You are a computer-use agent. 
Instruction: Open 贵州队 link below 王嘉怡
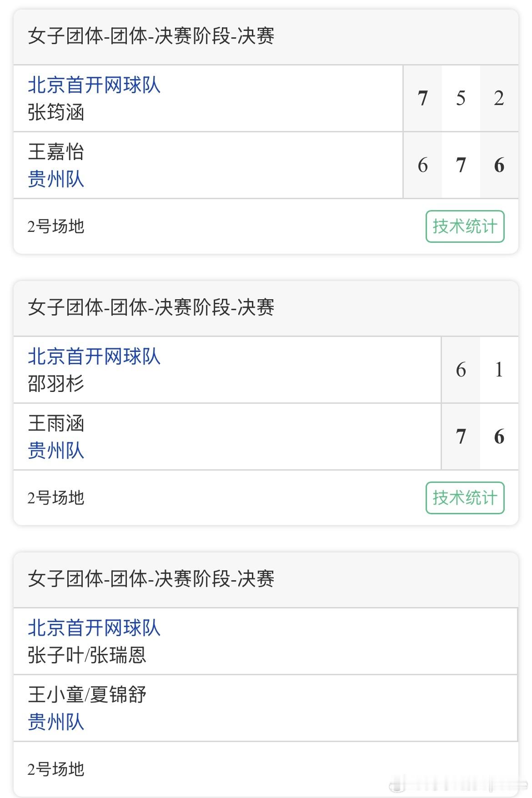(56, 179)
